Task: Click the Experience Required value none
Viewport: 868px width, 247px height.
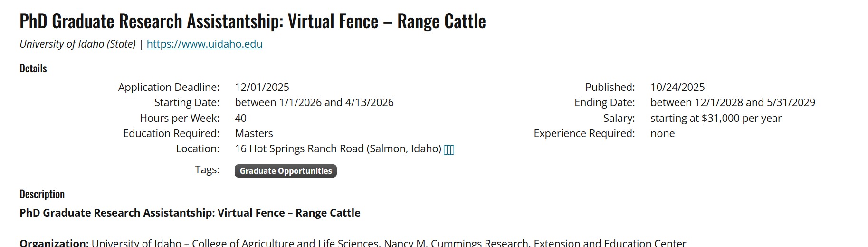Action: pos(662,133)
